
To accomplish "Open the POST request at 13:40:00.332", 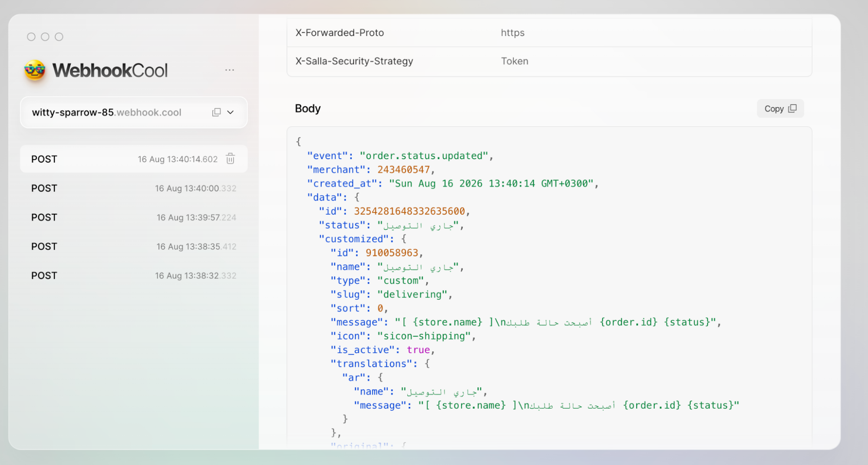I will pyautogui.click(x=134, y=188).
